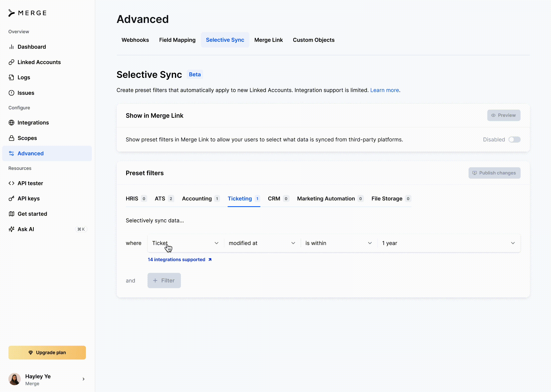Viewport: 551px width, 392px height.
Task: Select the Selective Sync tab
Action: (x=225, y=40)
